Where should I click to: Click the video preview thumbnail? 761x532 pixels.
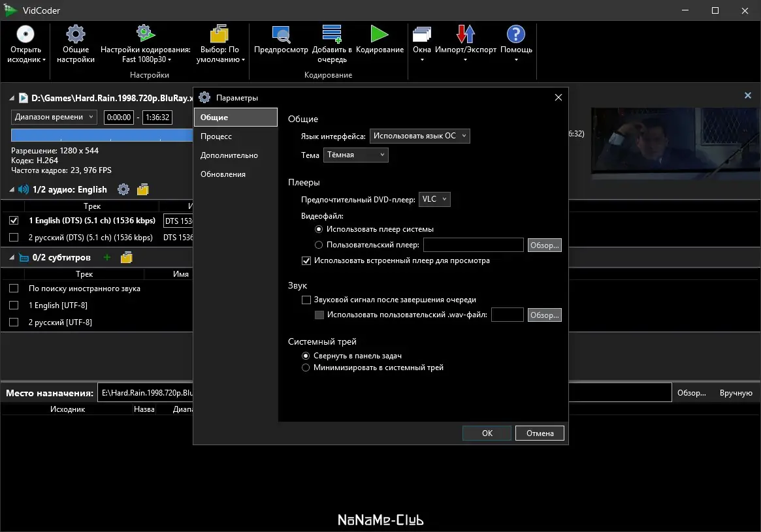[675, 144]
